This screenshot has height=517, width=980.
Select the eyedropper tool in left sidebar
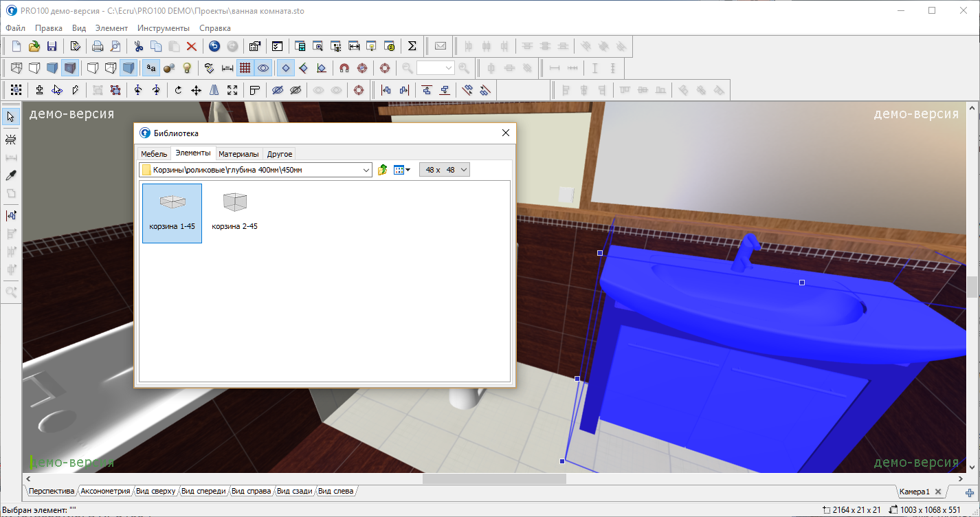click(x=11, y=175)
